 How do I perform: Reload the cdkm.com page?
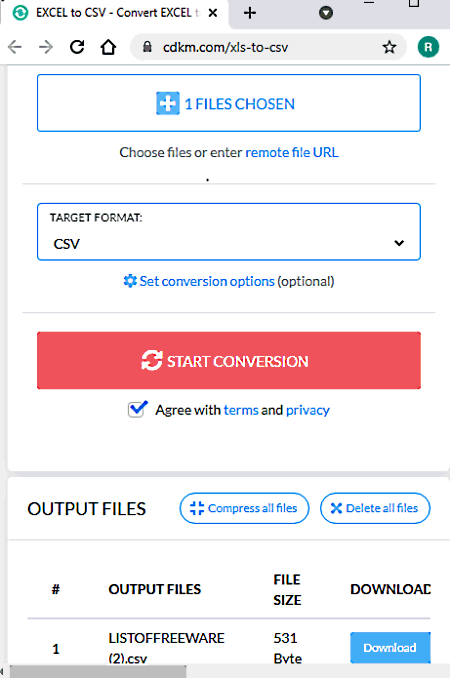click(77, 47)
